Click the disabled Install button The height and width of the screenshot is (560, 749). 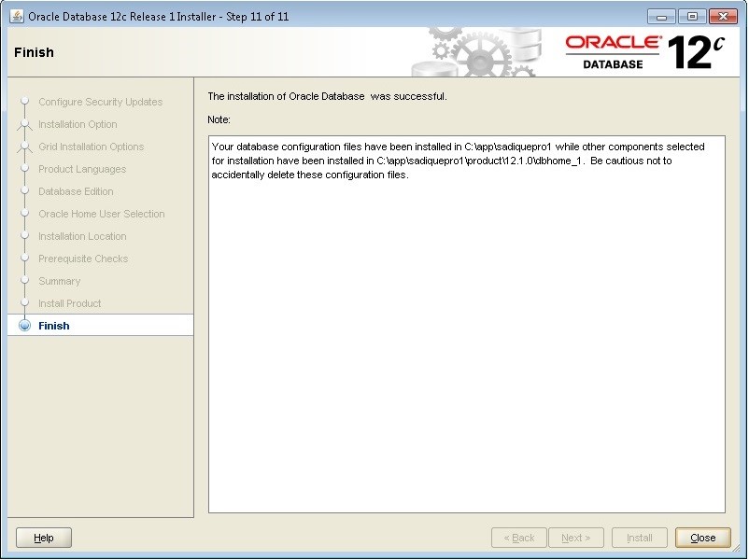coord(639,538)
